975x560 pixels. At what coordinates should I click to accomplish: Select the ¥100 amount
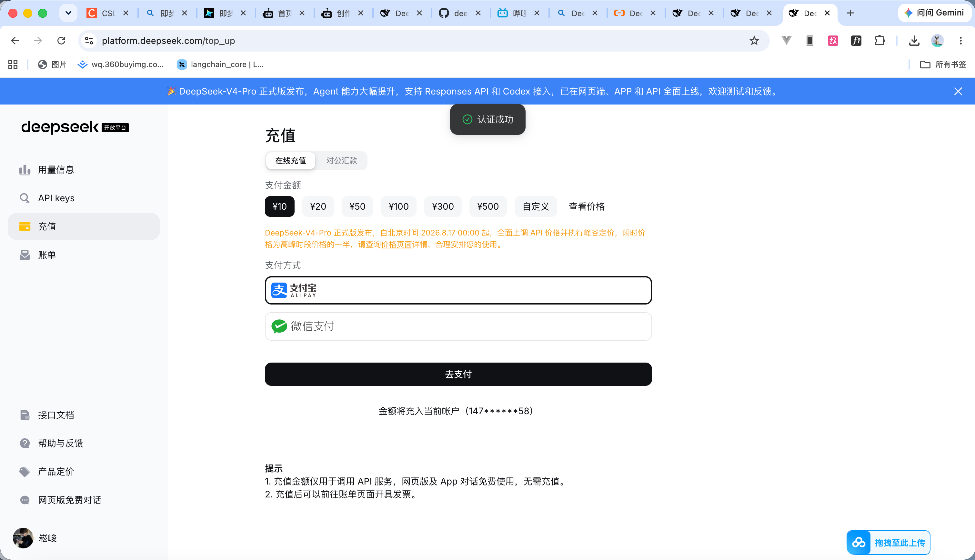click(398, 206)
